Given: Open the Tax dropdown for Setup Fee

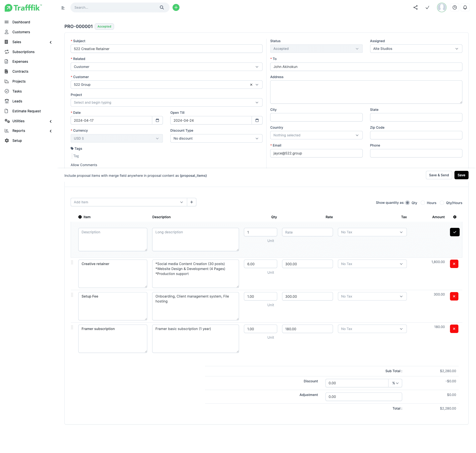Looking at the screenshot, I should [x=372, y=296].
